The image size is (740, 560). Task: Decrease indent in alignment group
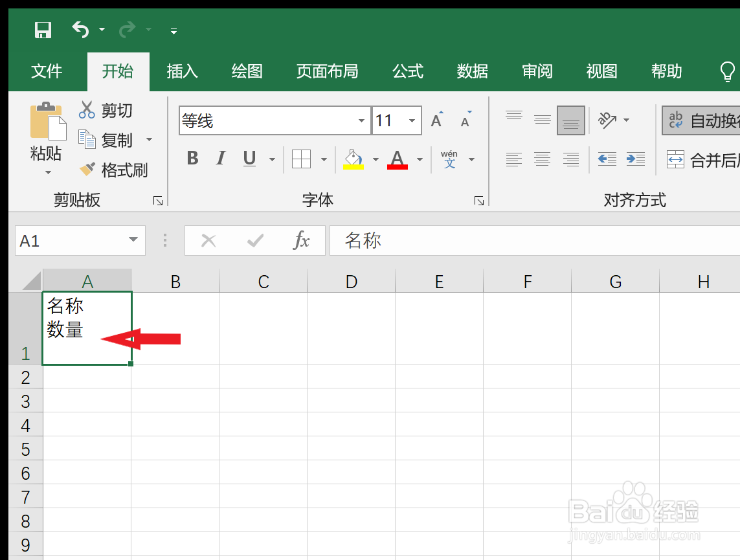pos(607,159)
